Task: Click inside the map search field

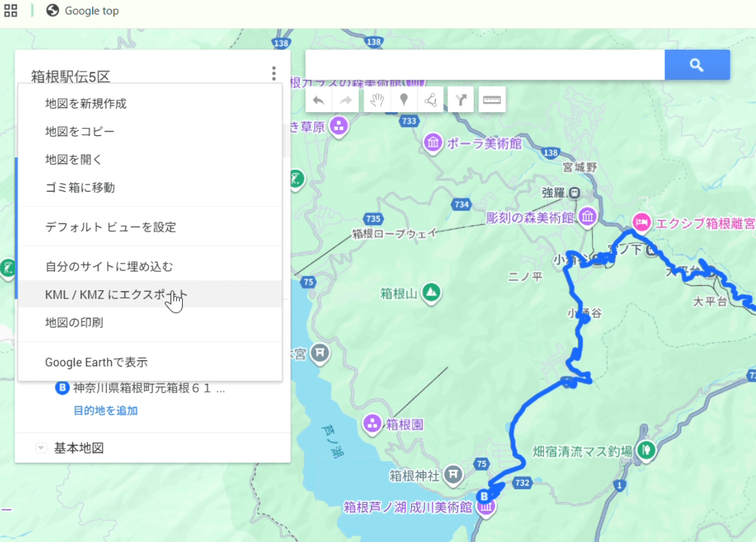Action: click(484, 65)
